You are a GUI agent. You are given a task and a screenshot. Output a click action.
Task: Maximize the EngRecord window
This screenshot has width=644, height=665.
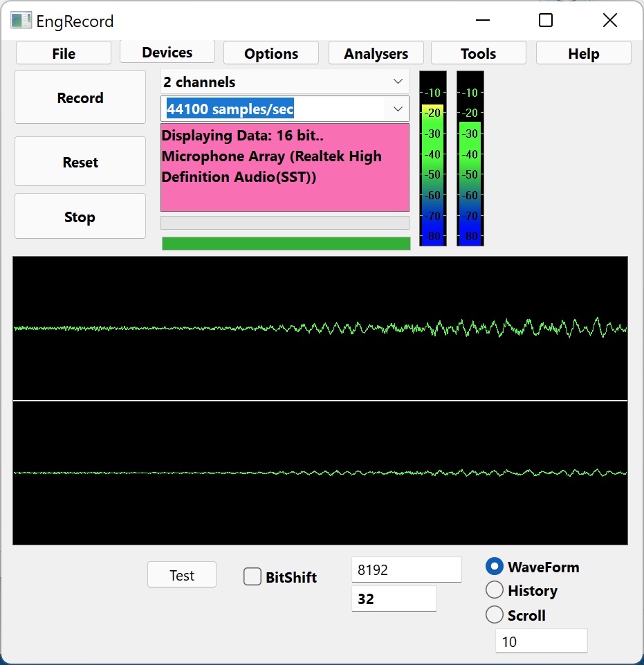point(546,20)
